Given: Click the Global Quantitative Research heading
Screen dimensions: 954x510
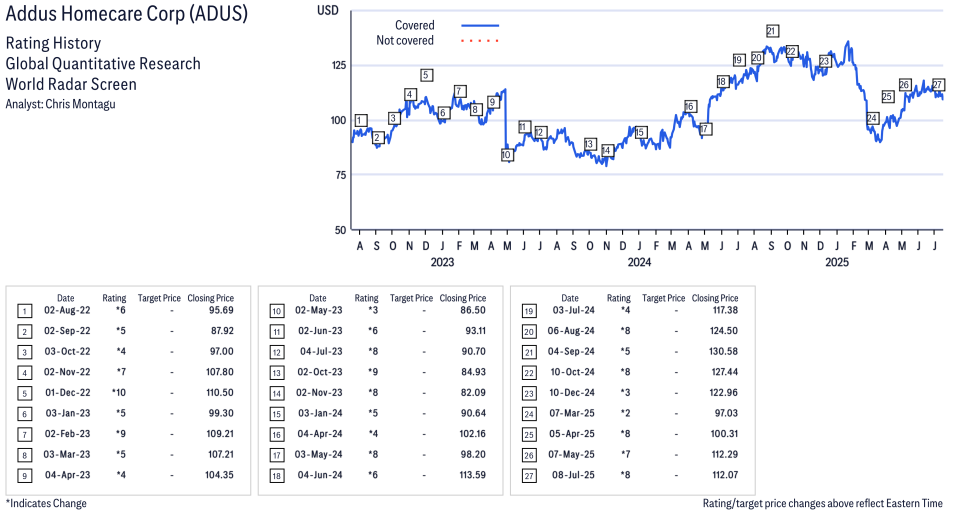Looking at the screenshot, I should coord(103,64).
